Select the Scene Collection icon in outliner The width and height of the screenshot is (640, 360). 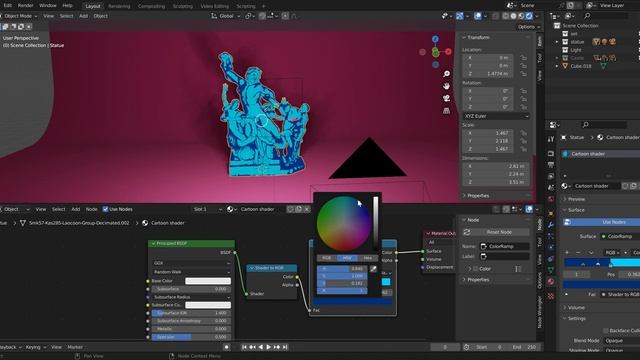(557, 25)
